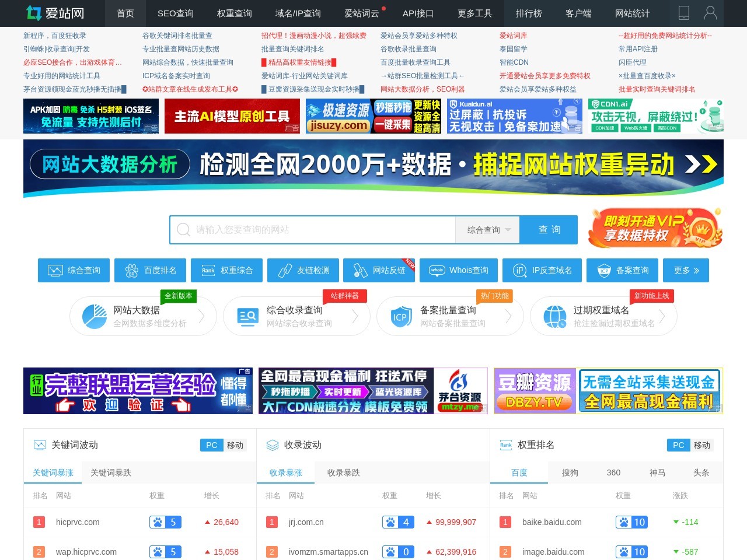Switch to the 关键词暴跌 tab
The height and width of the screenshot is (560, 747).
110,473
